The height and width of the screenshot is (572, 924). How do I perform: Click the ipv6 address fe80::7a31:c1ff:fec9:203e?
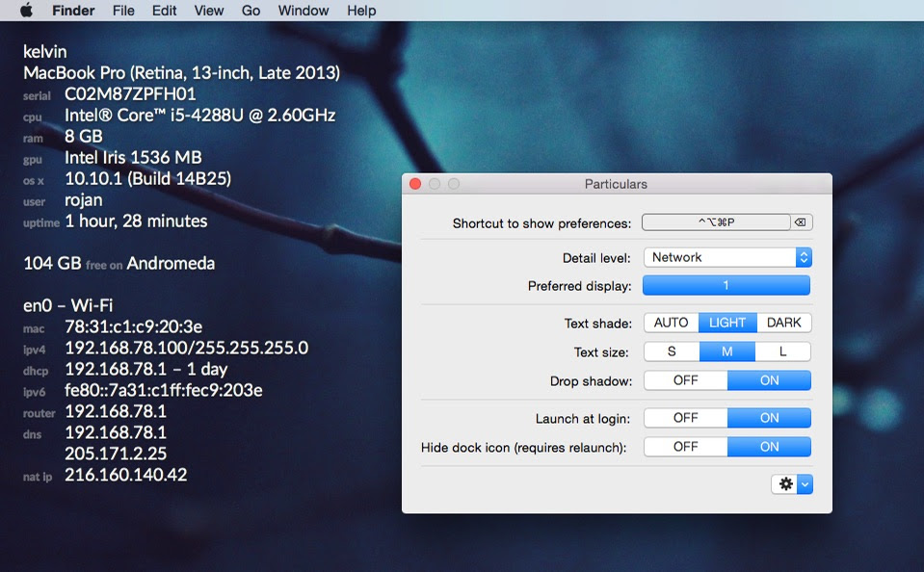click(164, 391)
